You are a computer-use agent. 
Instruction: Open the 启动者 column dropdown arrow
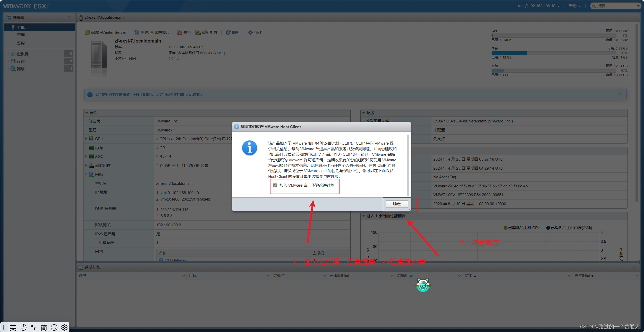click(324, 276)
